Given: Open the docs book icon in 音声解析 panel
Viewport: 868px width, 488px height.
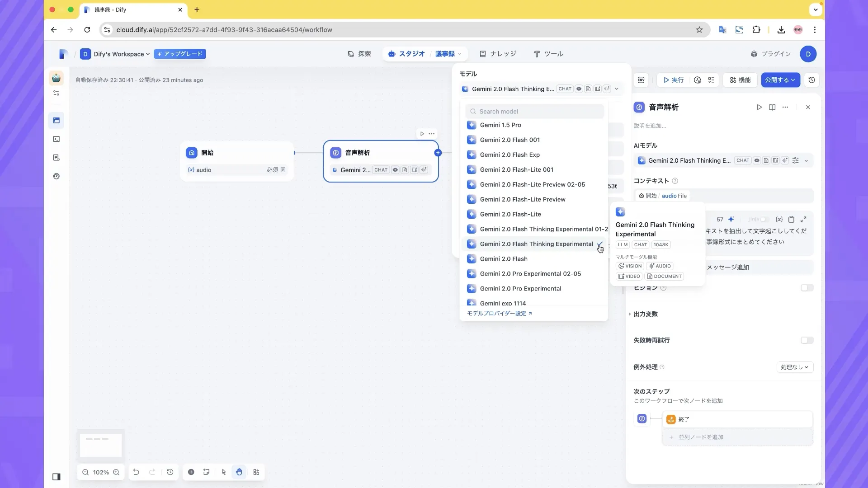Looking at the screenshot, I should click(x=772, y=107).
